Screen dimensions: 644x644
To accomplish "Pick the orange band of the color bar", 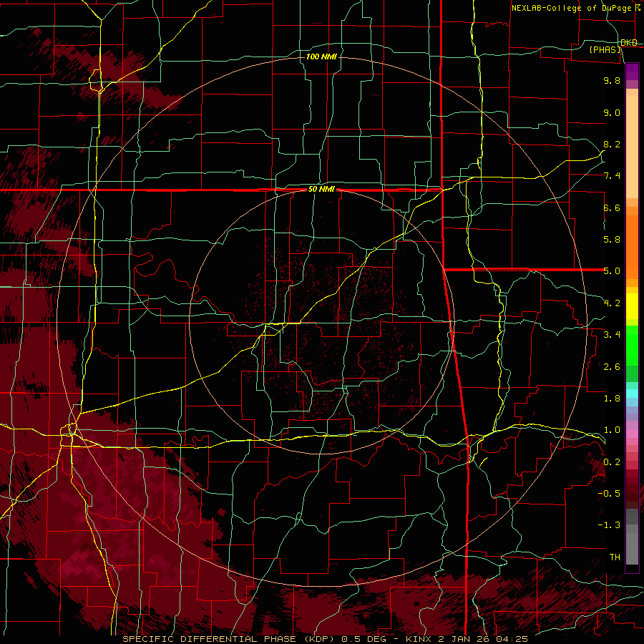I will pos(632,246).
